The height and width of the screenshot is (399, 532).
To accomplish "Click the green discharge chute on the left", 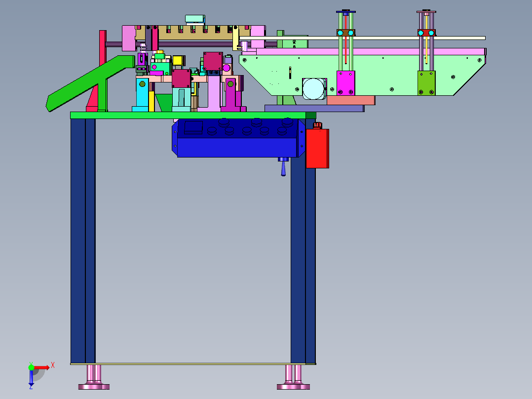I will click(x=90, y=83).
